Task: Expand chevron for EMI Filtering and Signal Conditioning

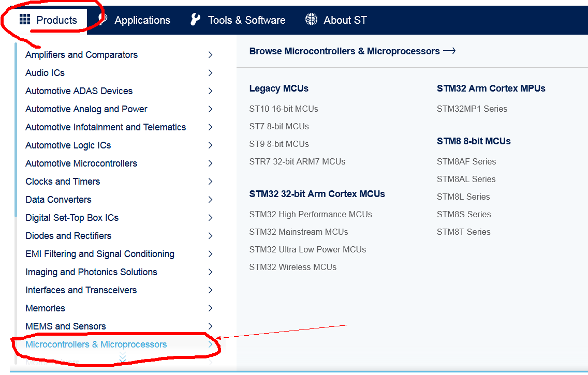Action: click(x=210, y=254)
